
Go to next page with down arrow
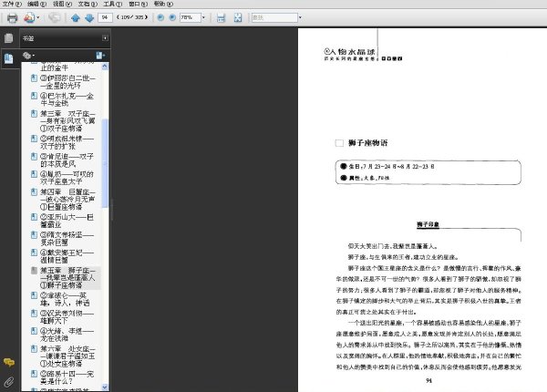tap(89, 17)
